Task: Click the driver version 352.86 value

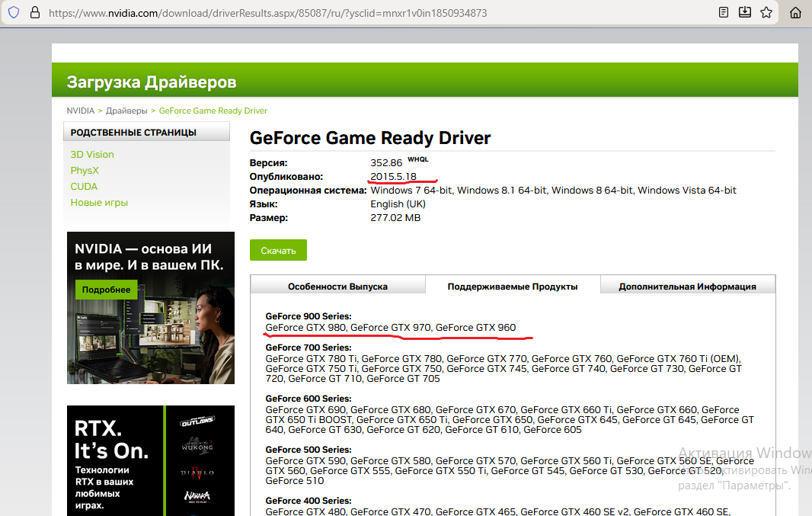Action: [x=386, y=162]
